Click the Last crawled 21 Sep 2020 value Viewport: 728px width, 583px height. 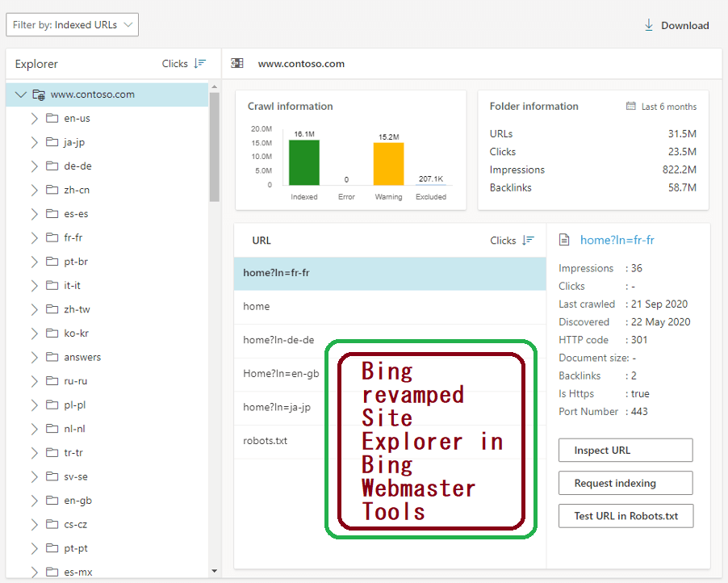[659, 304]
